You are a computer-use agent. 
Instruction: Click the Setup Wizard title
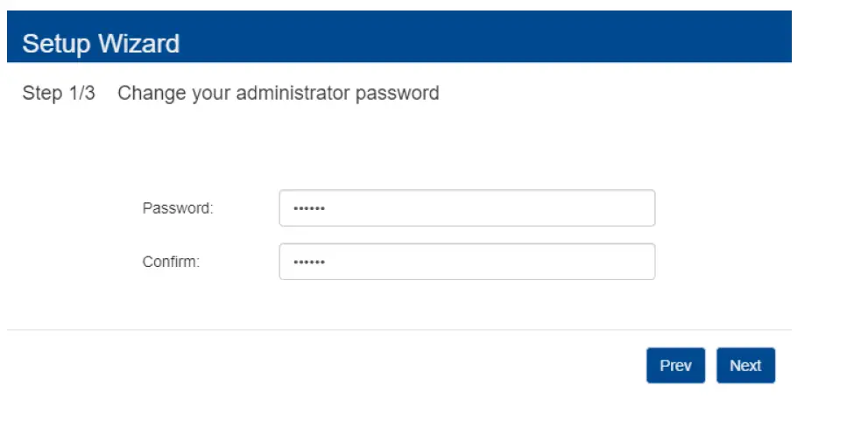(x=101, y=44)
